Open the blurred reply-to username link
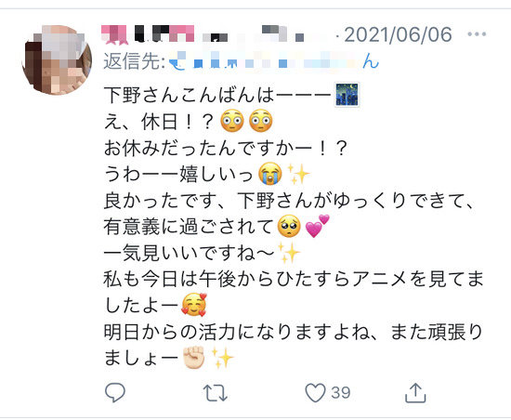Image resolution: width=511 pixels, height=420 pixels. [274, 61]
